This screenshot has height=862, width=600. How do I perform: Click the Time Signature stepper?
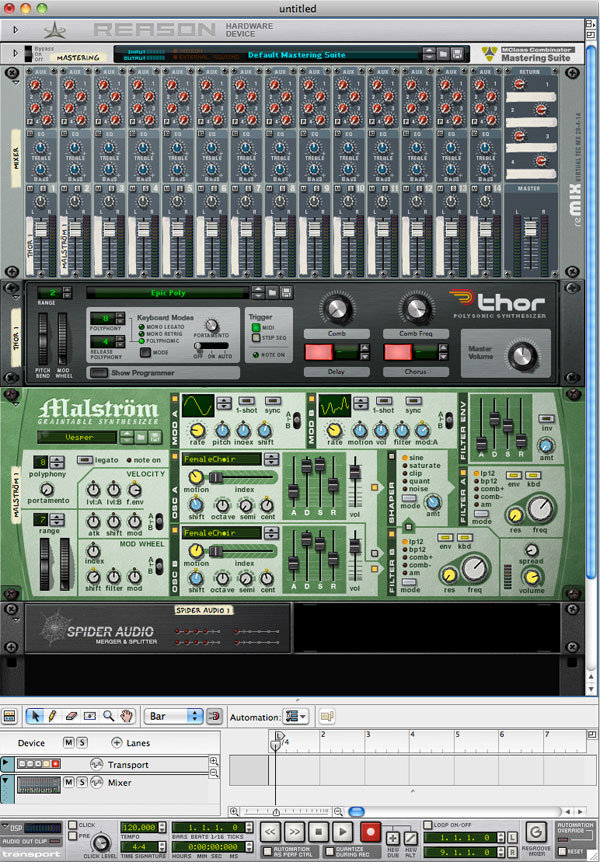point(162,847)
